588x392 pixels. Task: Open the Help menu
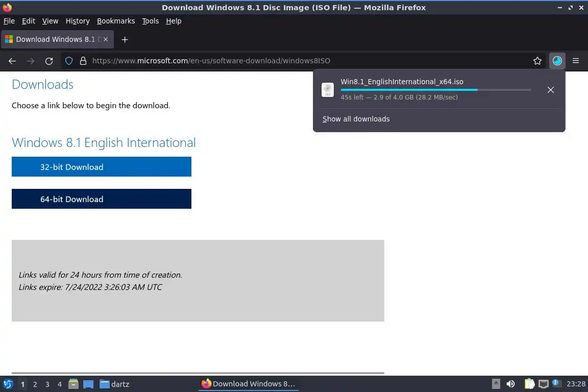(174, 21)
